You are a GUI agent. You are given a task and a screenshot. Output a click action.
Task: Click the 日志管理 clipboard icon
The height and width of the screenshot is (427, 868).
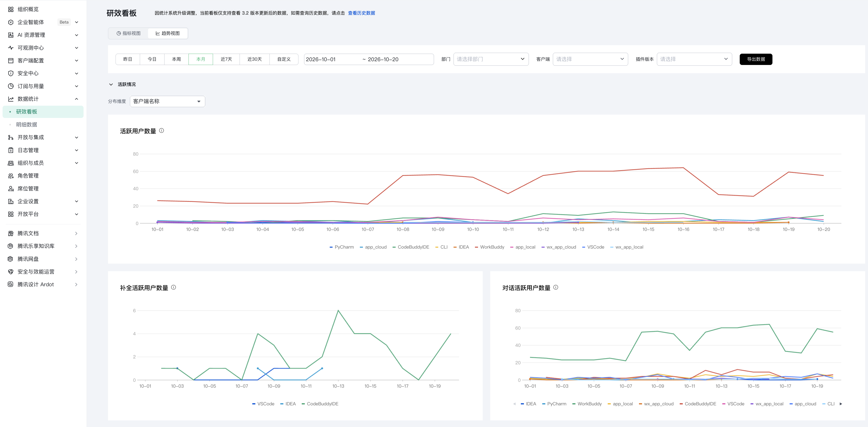[11, 150]
